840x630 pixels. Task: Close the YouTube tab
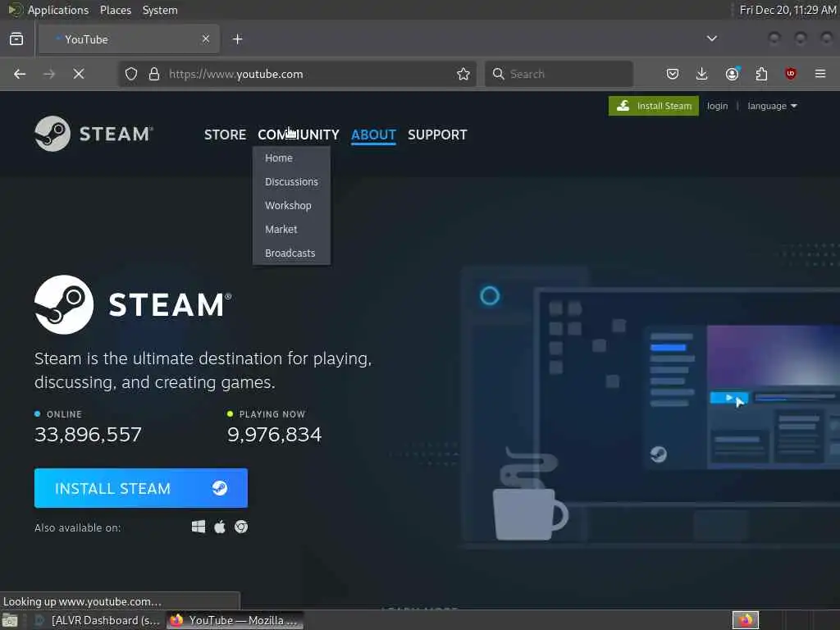pos(206,39)
